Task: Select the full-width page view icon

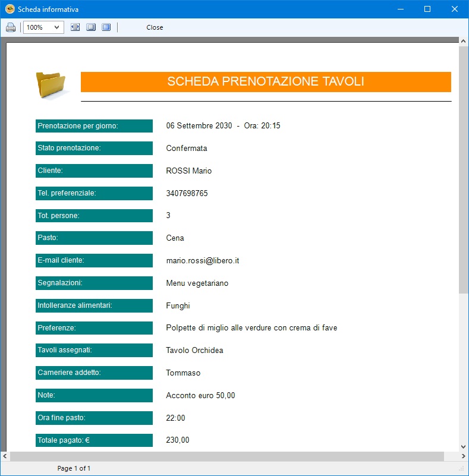Action: point(106,27)
